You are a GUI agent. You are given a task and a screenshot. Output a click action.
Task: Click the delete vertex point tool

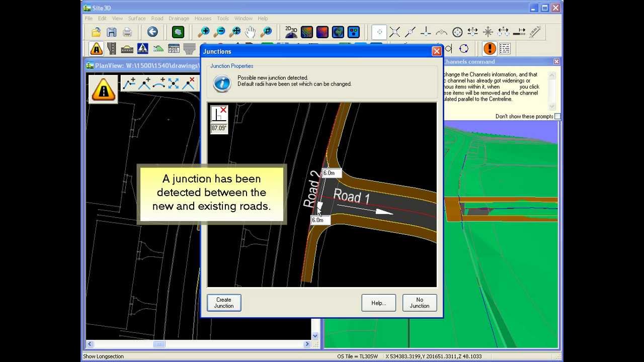click(188, 83)
